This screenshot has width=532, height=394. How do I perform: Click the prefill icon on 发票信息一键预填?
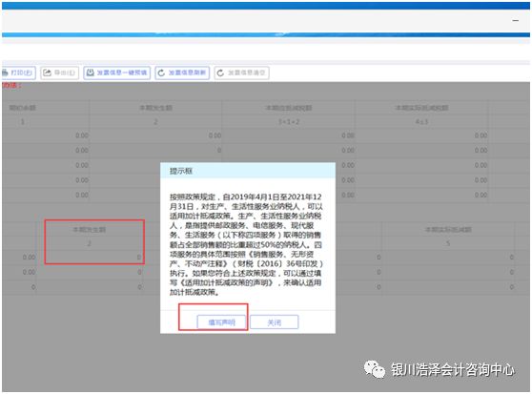coord(90,73)
